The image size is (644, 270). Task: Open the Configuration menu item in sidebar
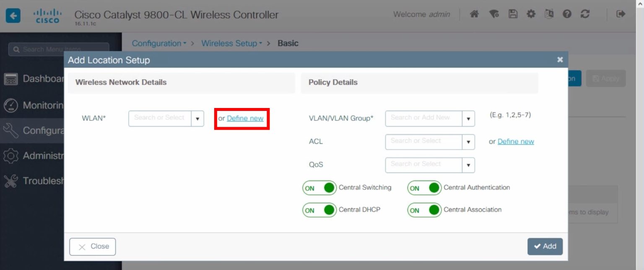44,131
